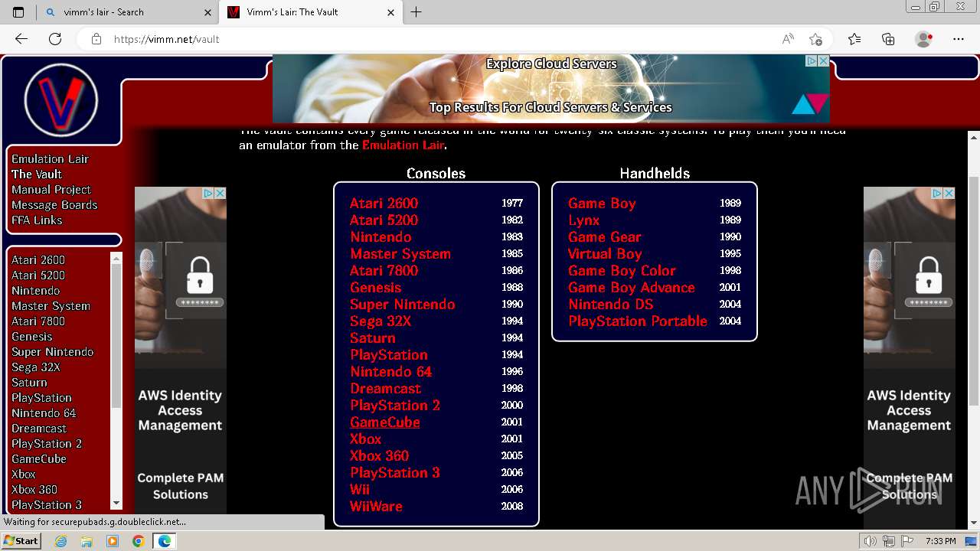The height and width of the screenshot is (551, 980).
Task: Close the top banner ad X icon
Action: click(823, 61)
